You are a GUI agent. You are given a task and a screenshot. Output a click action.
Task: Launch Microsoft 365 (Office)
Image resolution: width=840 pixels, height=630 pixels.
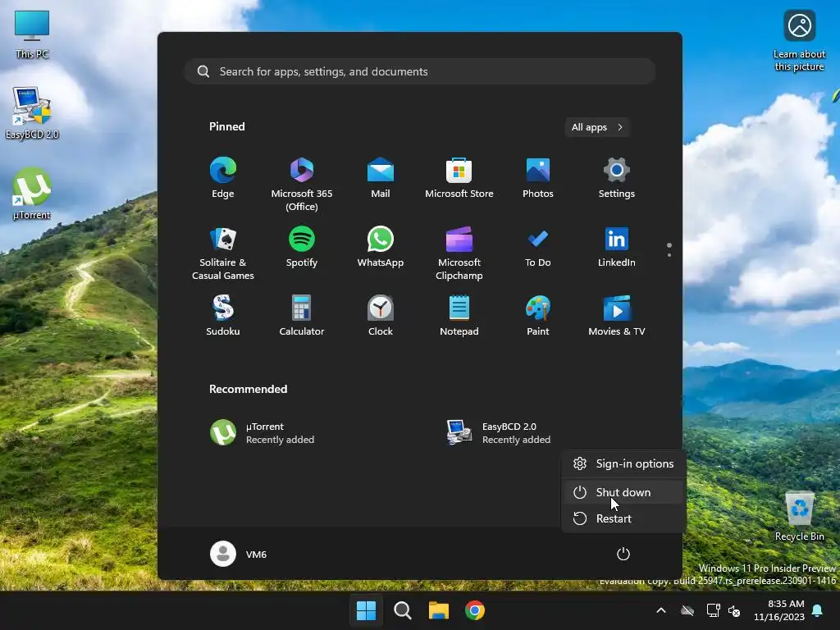click(302, 185)
